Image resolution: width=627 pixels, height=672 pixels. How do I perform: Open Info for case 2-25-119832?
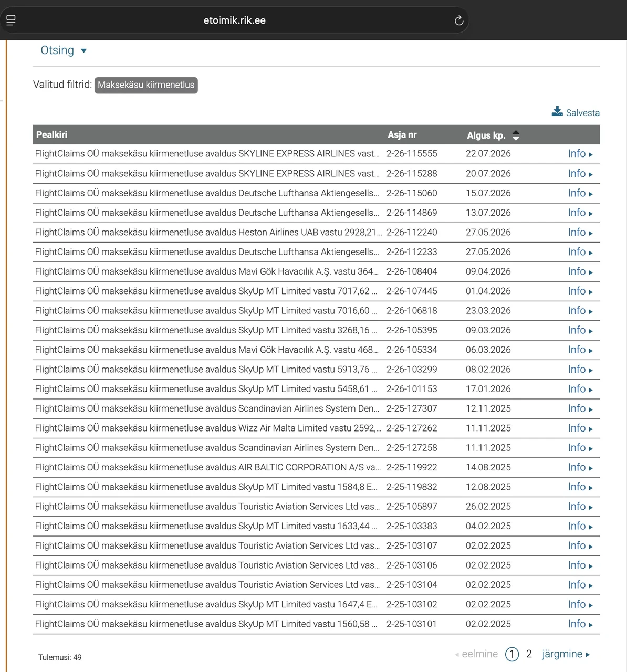(x=580, y=487)
